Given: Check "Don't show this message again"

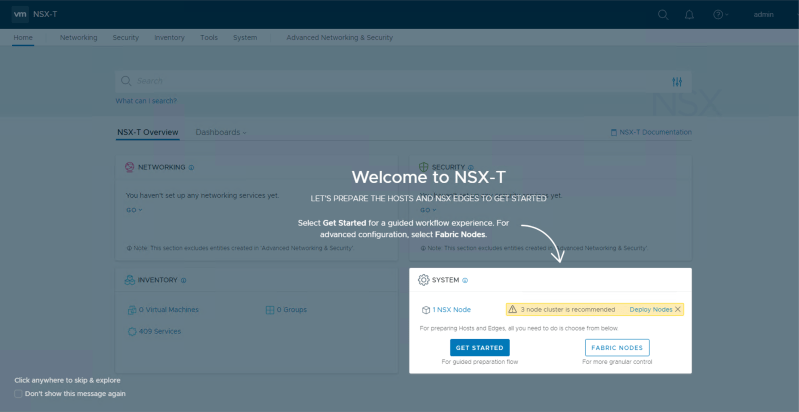Looking at the screenshot, I should coord(19,394).
